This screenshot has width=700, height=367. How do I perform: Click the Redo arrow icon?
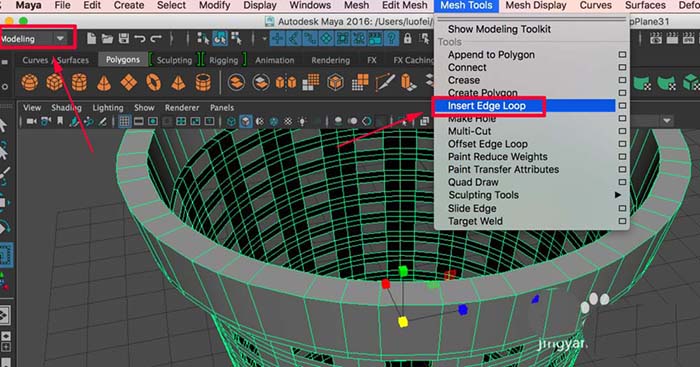click(156, 39)
